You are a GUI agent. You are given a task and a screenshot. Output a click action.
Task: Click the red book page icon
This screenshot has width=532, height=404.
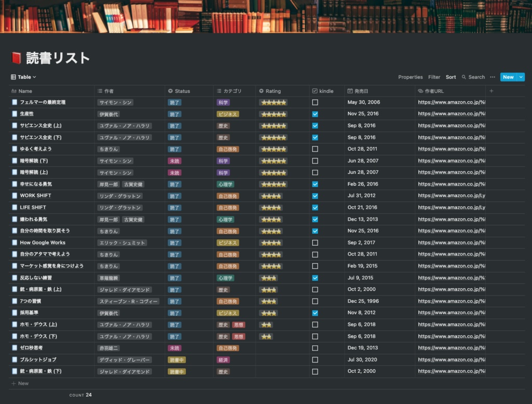pyautogui.click(x=16, y=58)
